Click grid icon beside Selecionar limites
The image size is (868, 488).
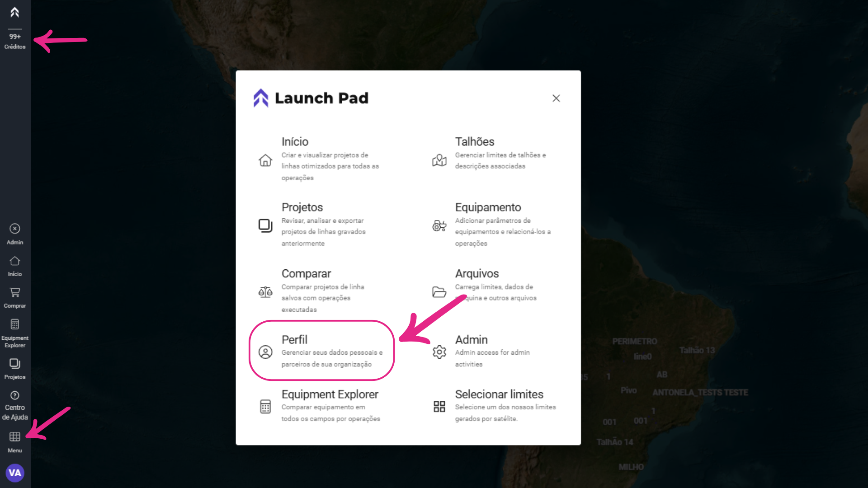[439, 407]
